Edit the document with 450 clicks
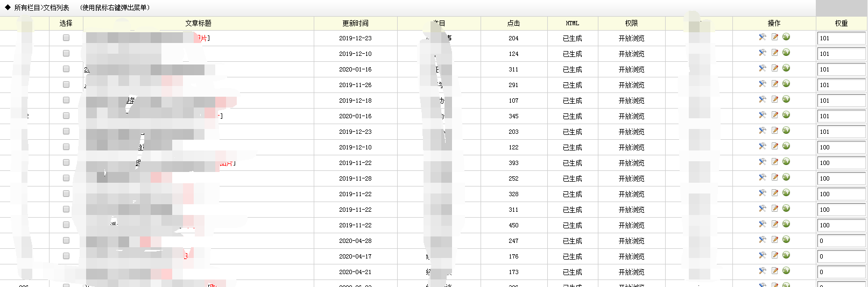The width and height of the screenshot is (868, 287). pos(775,224)
